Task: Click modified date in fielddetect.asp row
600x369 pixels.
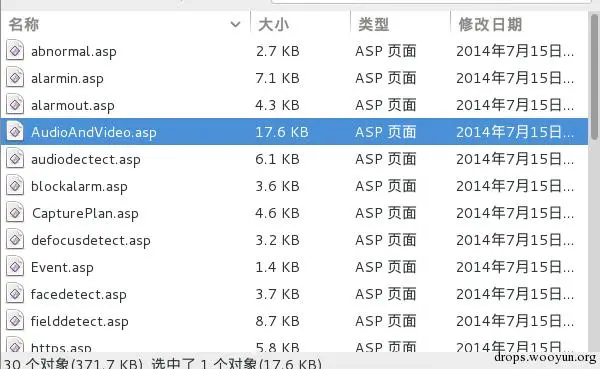Action: pyautogui.click(x=515, y=321)
